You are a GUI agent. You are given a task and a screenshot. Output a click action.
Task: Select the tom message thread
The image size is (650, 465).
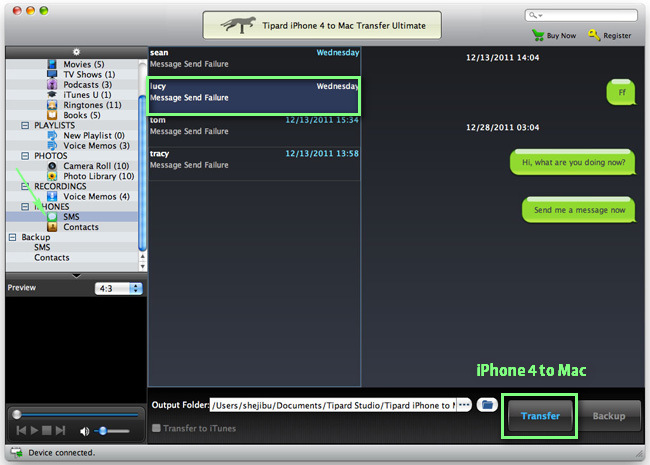[x=254, y=130]
